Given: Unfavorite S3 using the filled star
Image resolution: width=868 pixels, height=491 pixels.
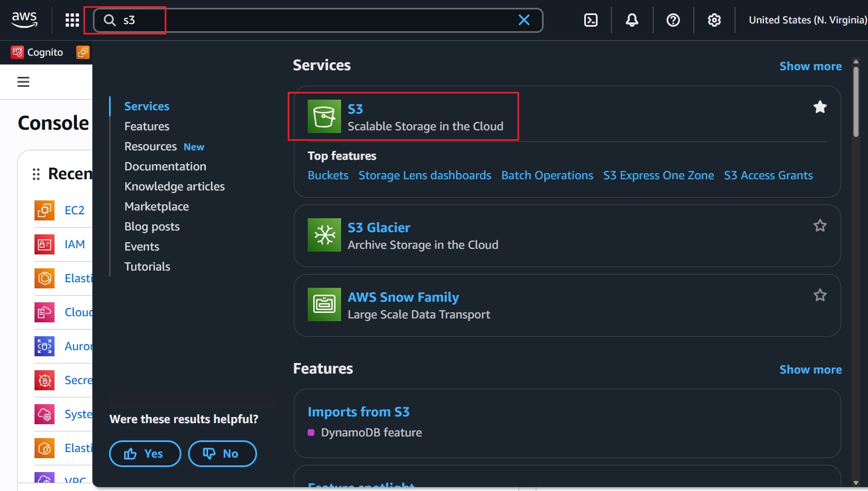Looking at the screenshot, I should 820,107.
